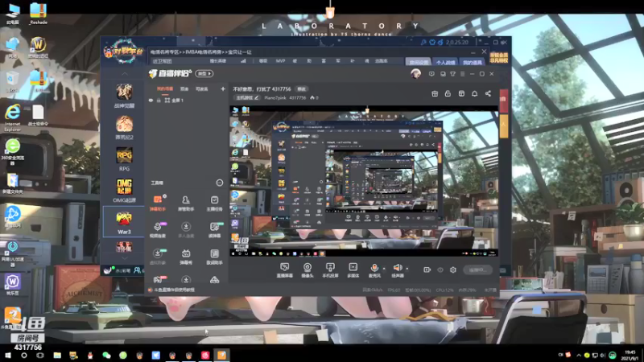Viewport: 644px width, 362px height.
Task: Expand the microphone options arrow
Action: (384, 269)
